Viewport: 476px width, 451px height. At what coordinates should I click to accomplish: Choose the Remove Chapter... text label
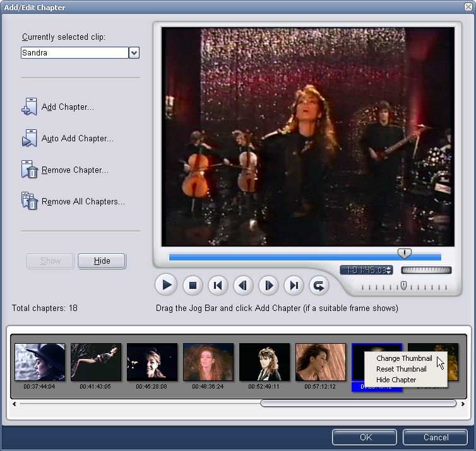click(74, 170)
